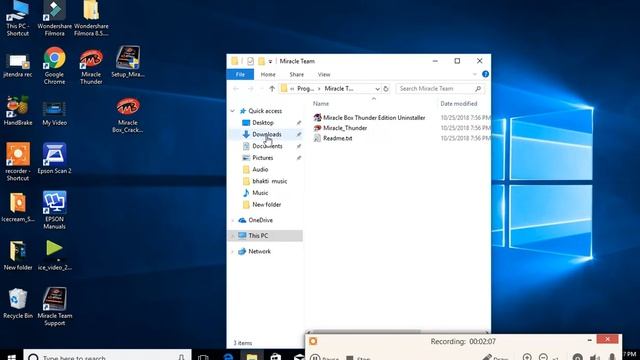Screen dimensions: 640x360
Task: Click the New folder icon in Explorer title bar
Action: pos(261,61)
